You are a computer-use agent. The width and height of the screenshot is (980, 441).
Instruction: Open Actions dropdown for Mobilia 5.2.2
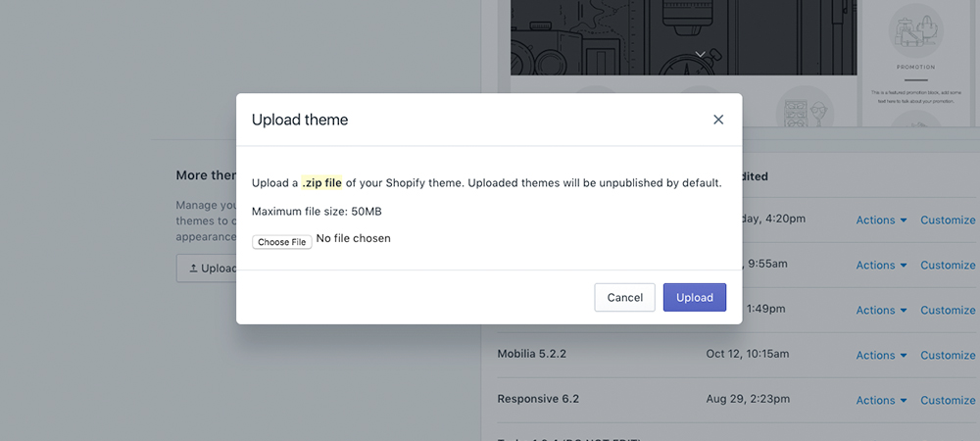(881, 355)
